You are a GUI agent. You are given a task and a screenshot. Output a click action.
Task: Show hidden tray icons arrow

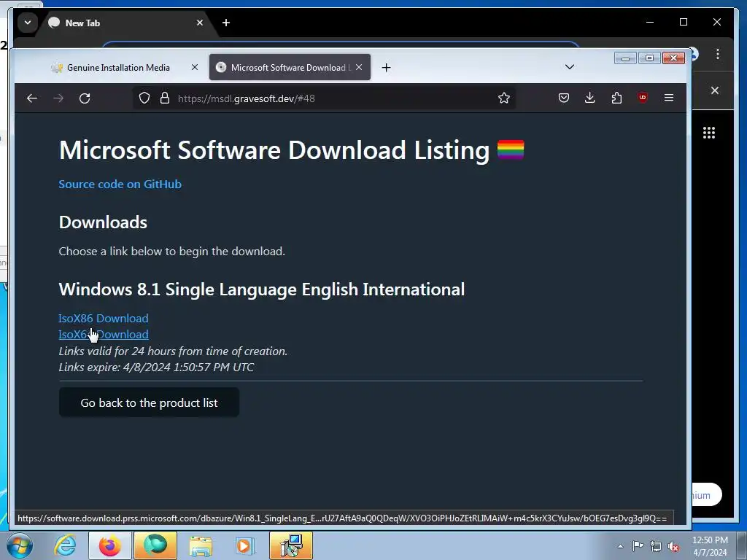620,546
